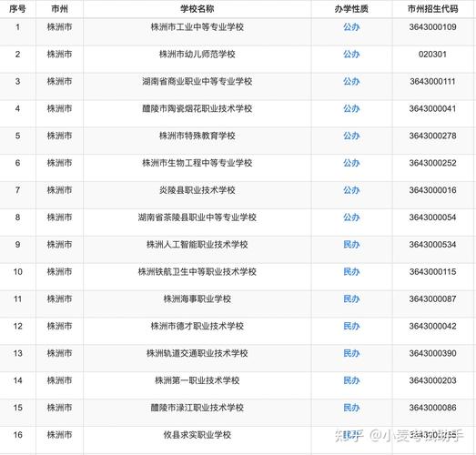Image resolution: width=476 pixels, height=455 pixels.
Task: Click the 公办 link for 株洲市工业中等专业学校
Action: [351, 27]
